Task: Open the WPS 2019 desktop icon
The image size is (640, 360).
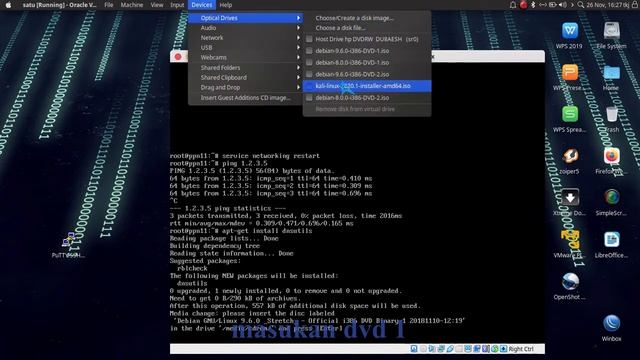Action: tap(569, 31)
